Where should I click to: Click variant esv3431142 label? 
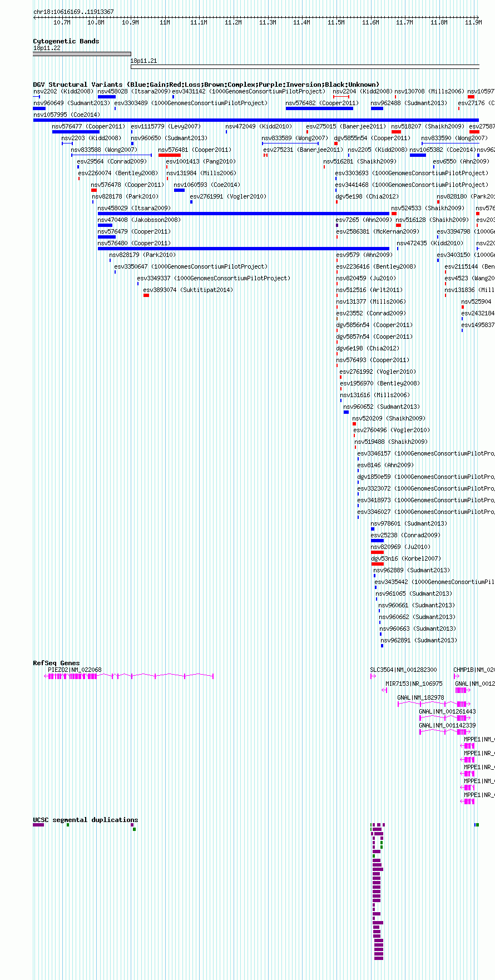coord(249,91)
